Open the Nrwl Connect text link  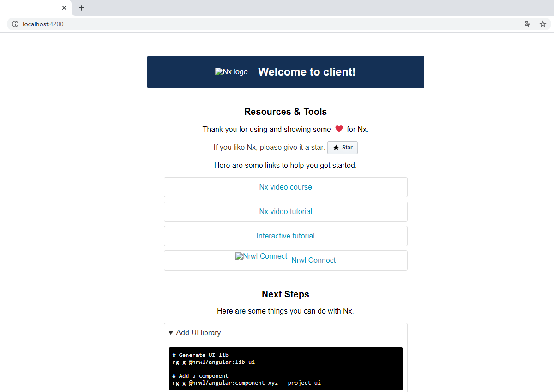[313, 261]
